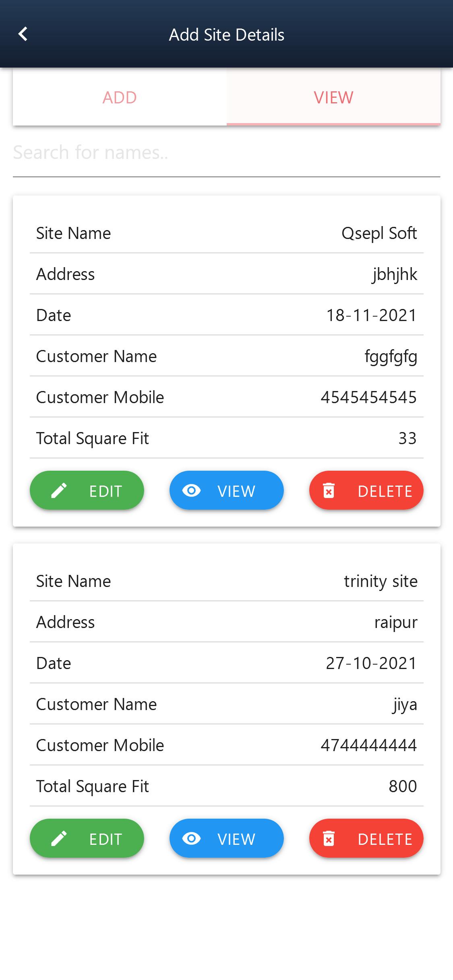Select the address value raipur
The image size is (453, 980).
point(396,623)
